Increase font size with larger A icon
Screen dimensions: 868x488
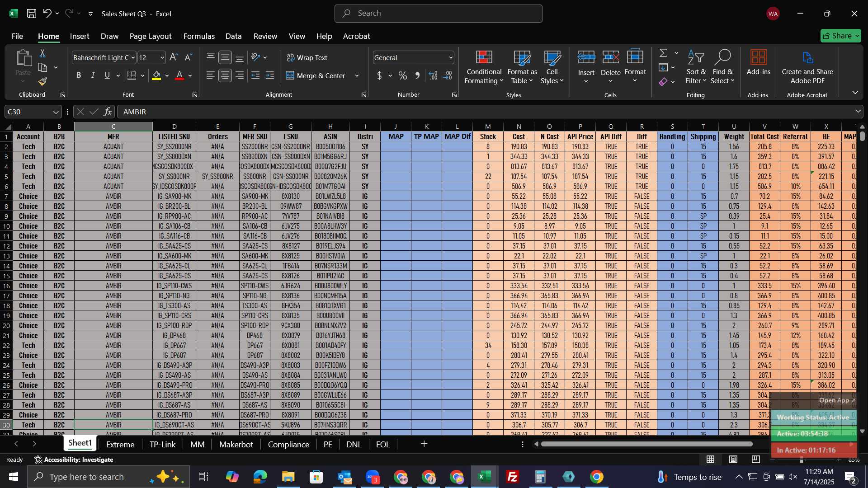pyautogui.click(x=174, y=57)
